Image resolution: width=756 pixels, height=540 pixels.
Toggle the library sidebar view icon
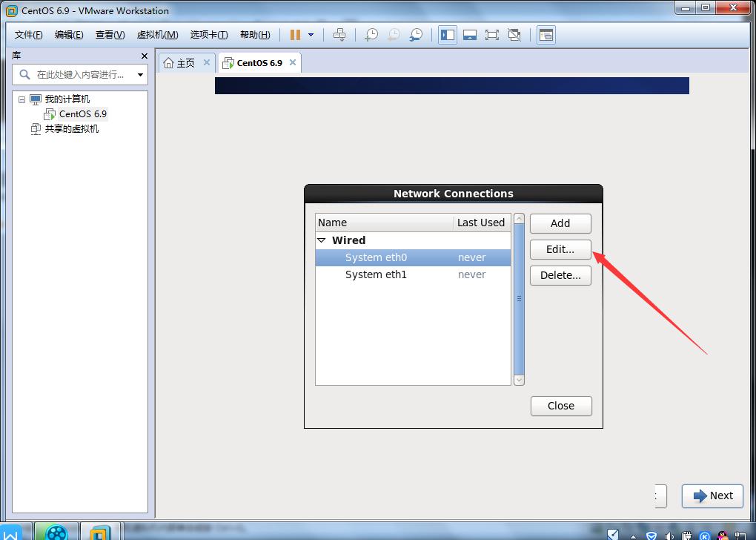[448, 35]
